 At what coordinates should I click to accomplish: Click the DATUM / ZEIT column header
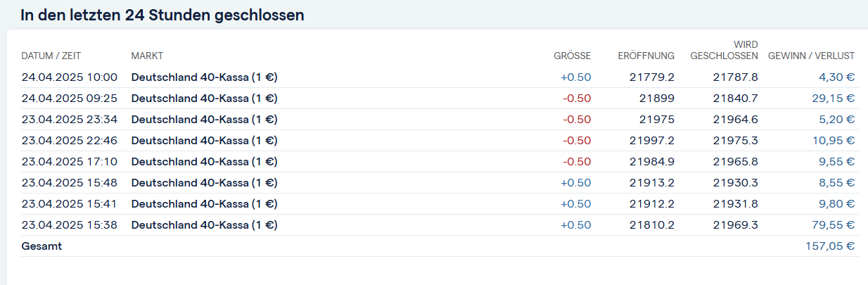point(51,56)
